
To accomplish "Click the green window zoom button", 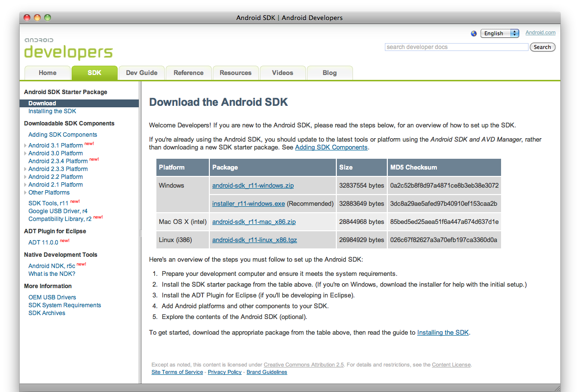I will point(48,17).
